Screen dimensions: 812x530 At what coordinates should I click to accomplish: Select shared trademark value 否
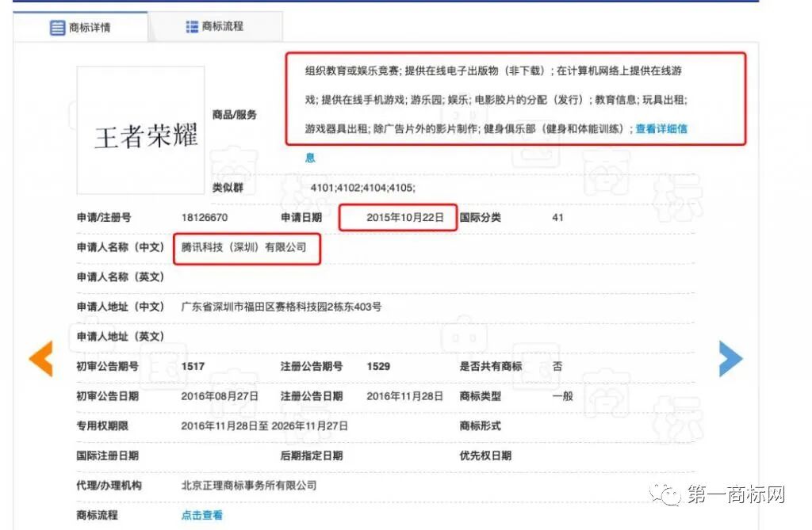point(557,367)
